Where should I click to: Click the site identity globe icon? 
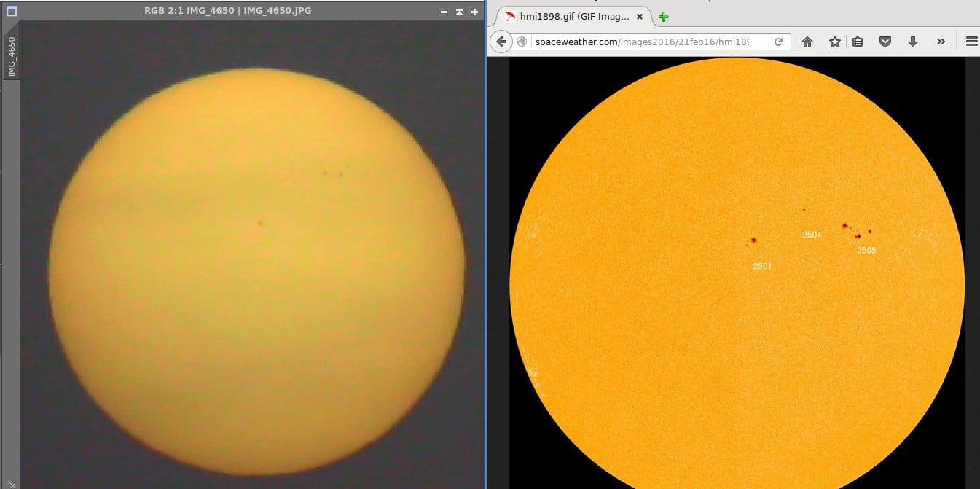(x=522, y=42)
